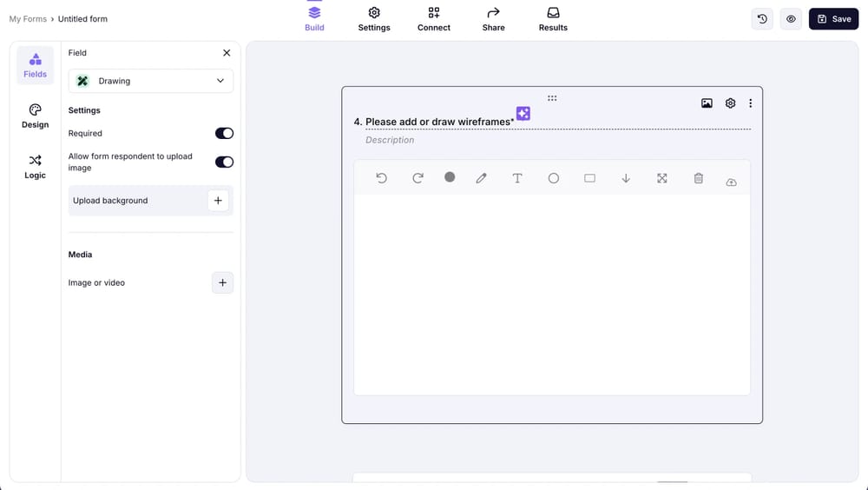Select the circle shape tool
This screenshot has height=490, width=868.
coord(554,178)
